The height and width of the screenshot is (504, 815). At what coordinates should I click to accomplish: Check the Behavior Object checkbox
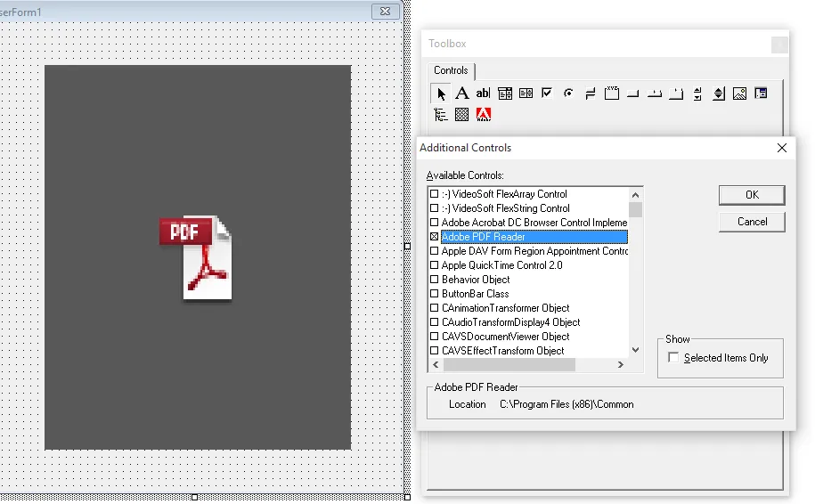pos(435,279)
